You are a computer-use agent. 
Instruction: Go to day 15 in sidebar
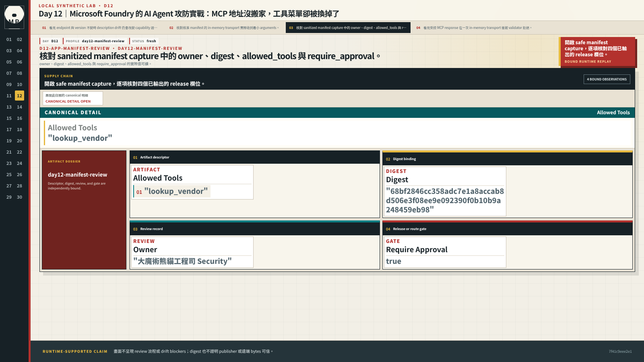9,118
